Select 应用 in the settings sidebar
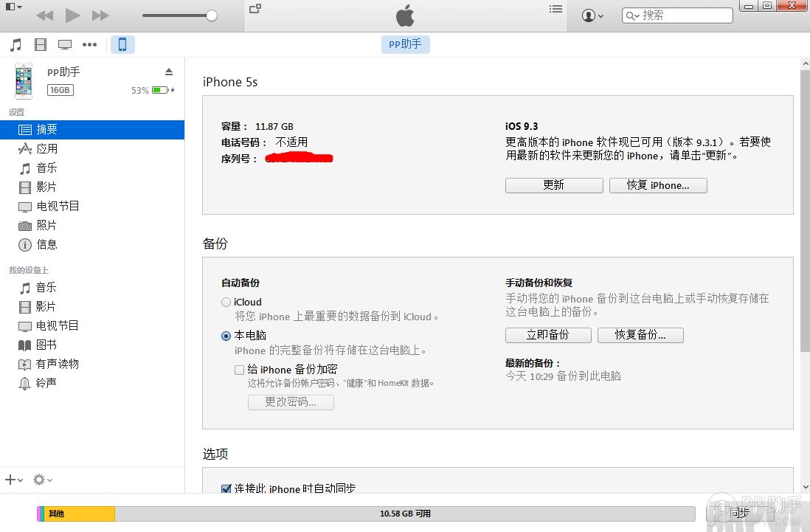This screenshot has width=810, height=532. 47,149
